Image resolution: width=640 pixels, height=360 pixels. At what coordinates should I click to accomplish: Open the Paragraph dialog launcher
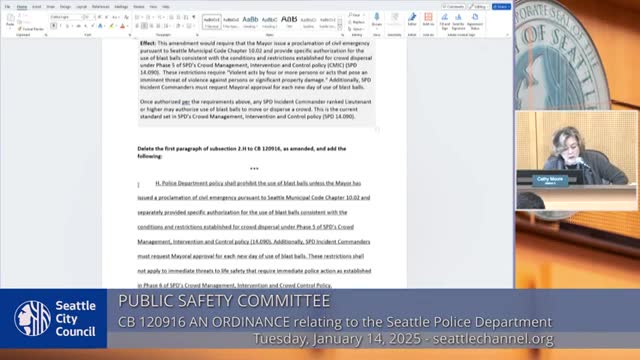coord(197,35)
